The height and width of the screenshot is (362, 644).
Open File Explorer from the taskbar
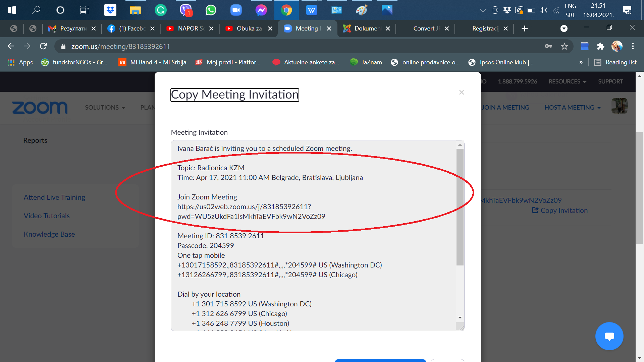(x=136, y=10)
